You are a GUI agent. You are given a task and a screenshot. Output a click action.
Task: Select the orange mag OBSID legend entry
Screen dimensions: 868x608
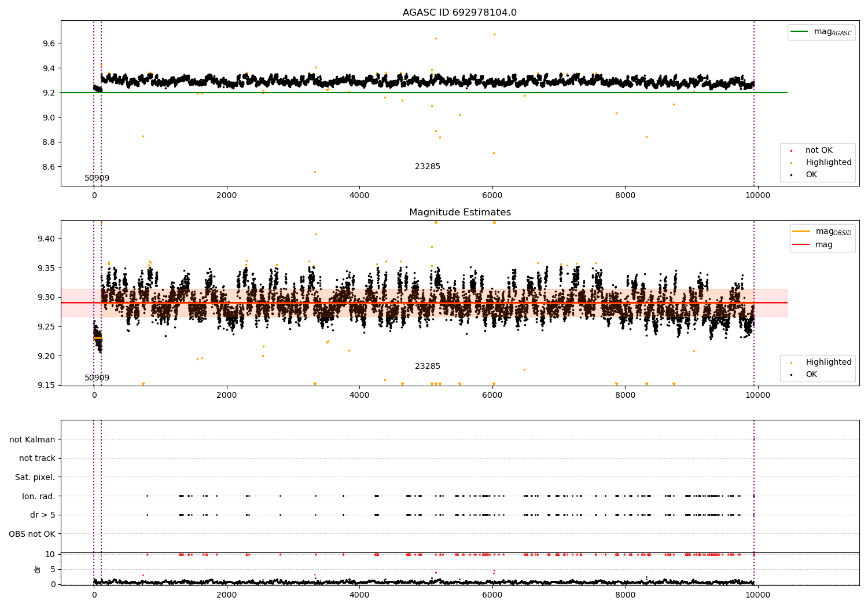(822, 232)
